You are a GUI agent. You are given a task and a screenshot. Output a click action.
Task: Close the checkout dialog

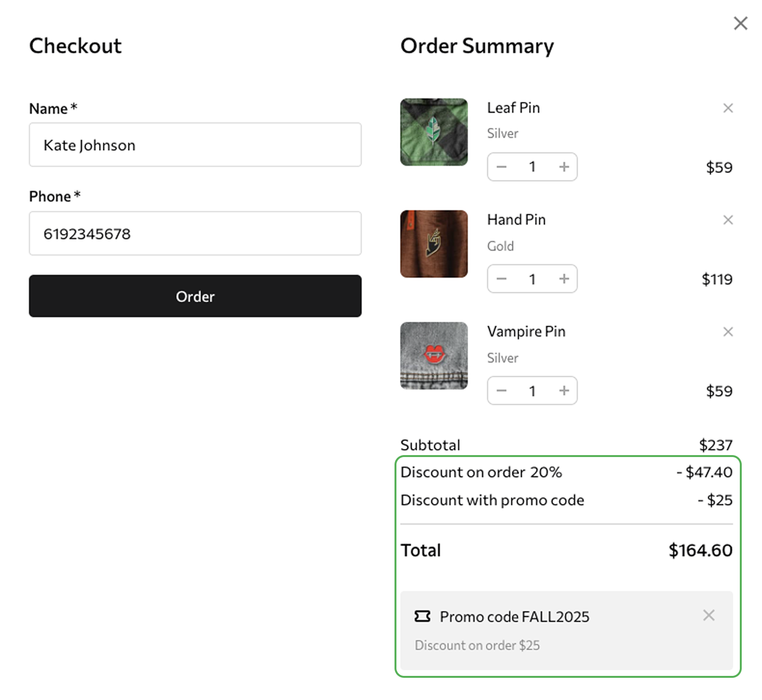pyautogui.click(x=740, y=23)
